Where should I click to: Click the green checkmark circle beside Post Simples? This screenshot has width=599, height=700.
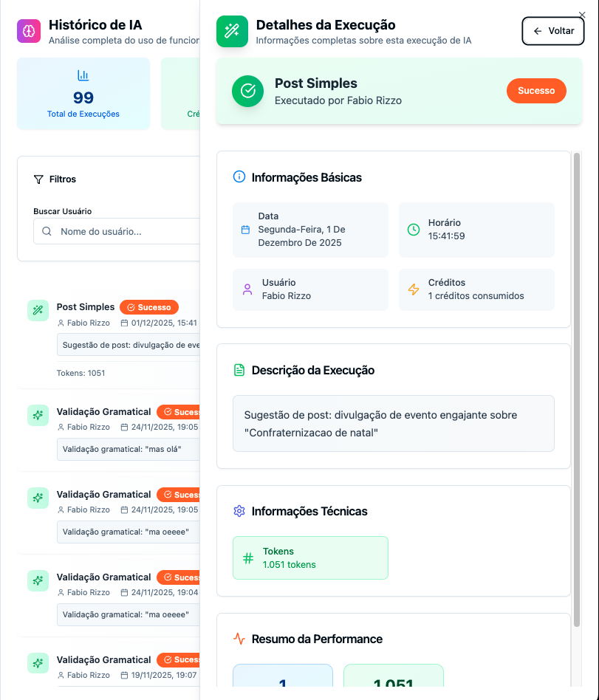pyautogui.click(x=247, y=91)
